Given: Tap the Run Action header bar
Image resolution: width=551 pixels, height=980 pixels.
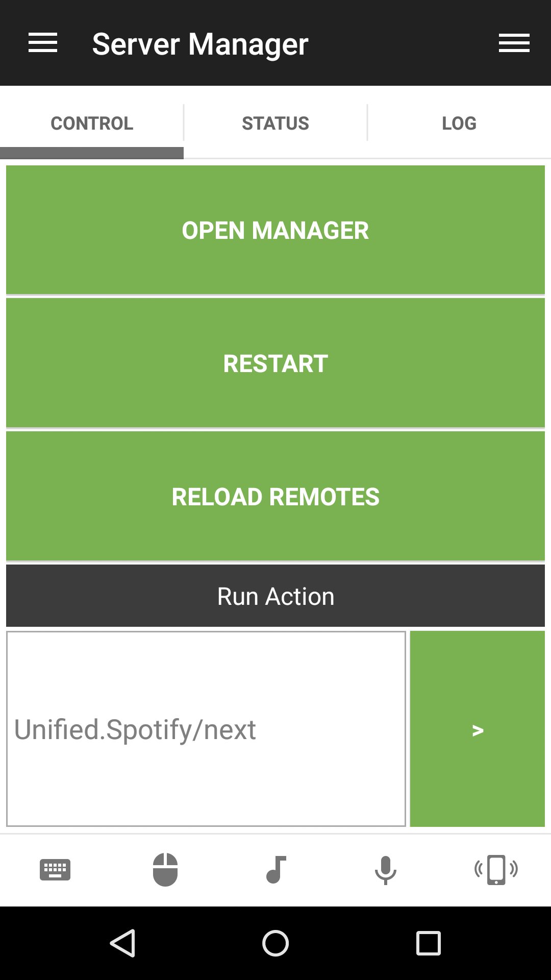Looking at the screenshot, I should click(x=275, y=596).
